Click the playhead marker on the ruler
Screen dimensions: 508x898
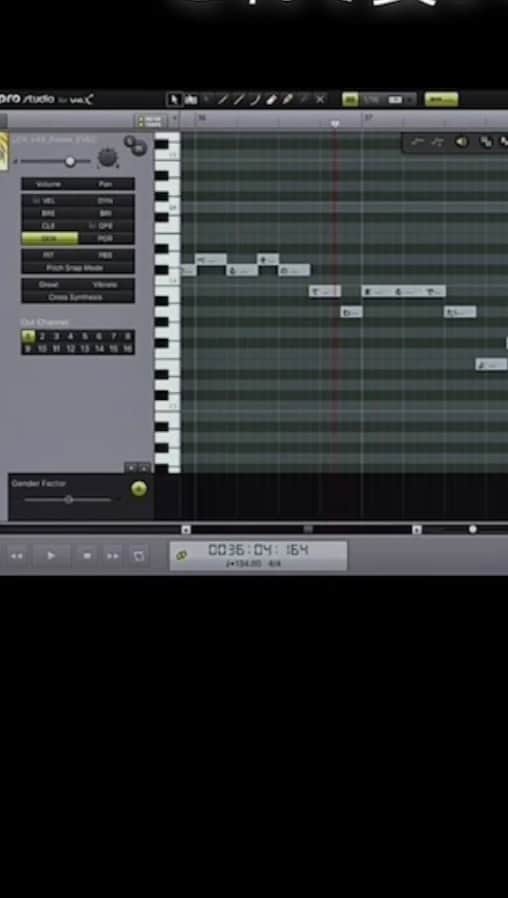coord(335,124)
